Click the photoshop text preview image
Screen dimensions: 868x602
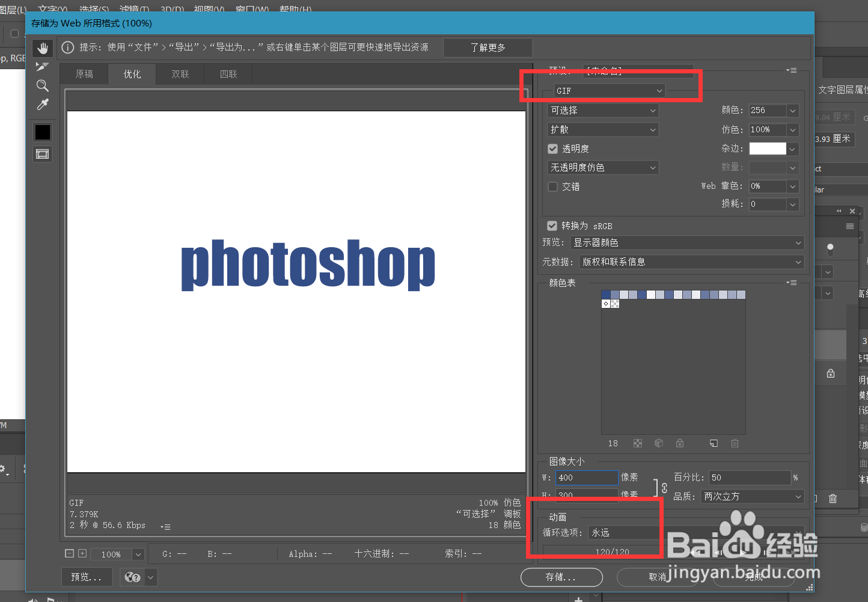point(308,265)
